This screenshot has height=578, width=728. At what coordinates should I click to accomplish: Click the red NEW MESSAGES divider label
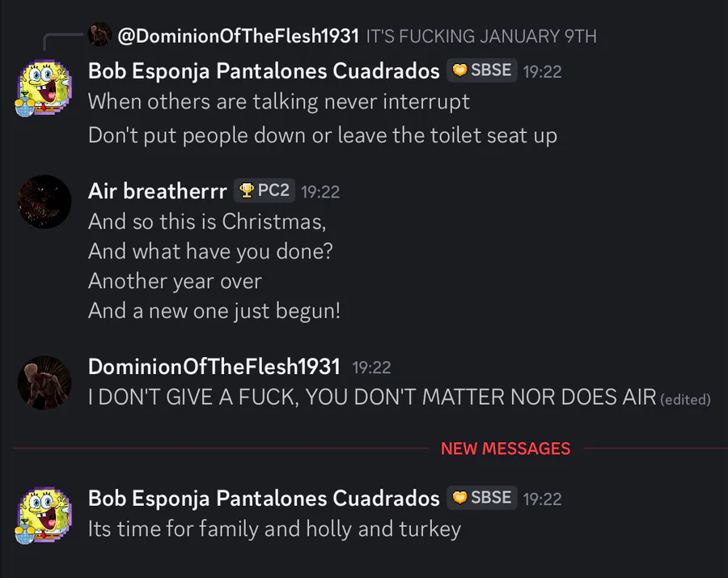[506, 448]
